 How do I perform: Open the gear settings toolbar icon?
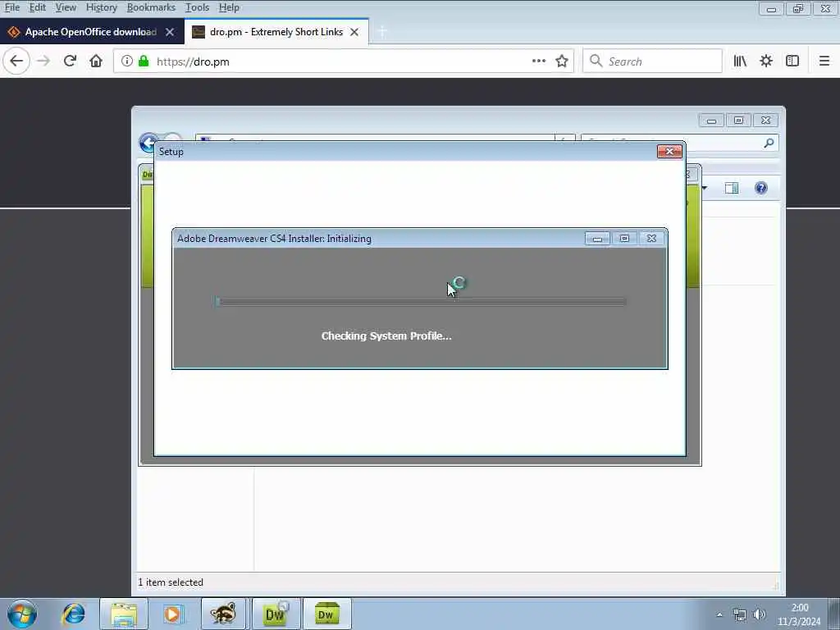766,61
